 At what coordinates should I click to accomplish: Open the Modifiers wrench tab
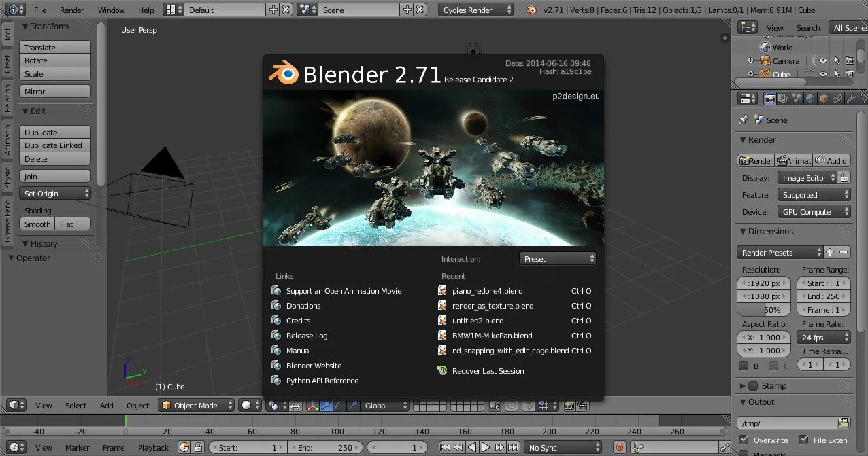click(850, 99)
